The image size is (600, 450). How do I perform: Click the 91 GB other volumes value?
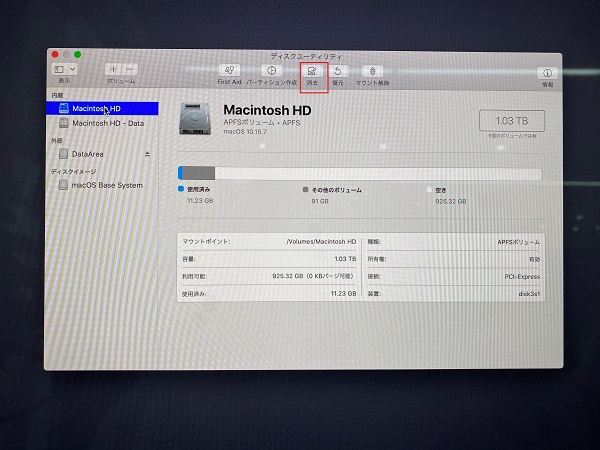click(x=320, y=201)
